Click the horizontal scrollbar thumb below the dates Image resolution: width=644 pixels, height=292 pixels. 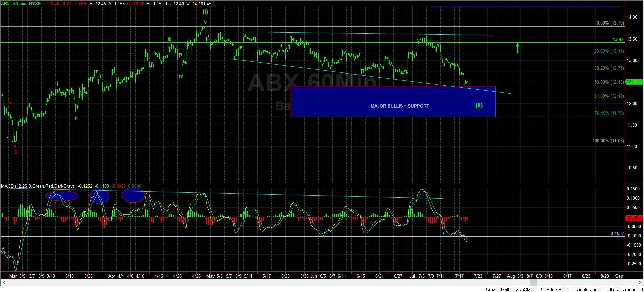533,283
